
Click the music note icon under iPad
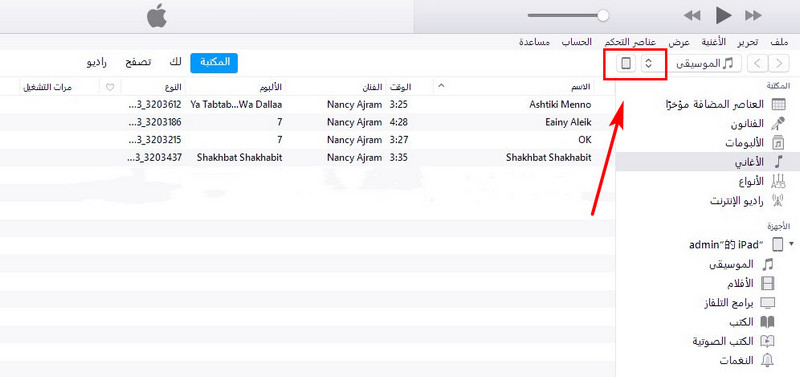[767, 264]
